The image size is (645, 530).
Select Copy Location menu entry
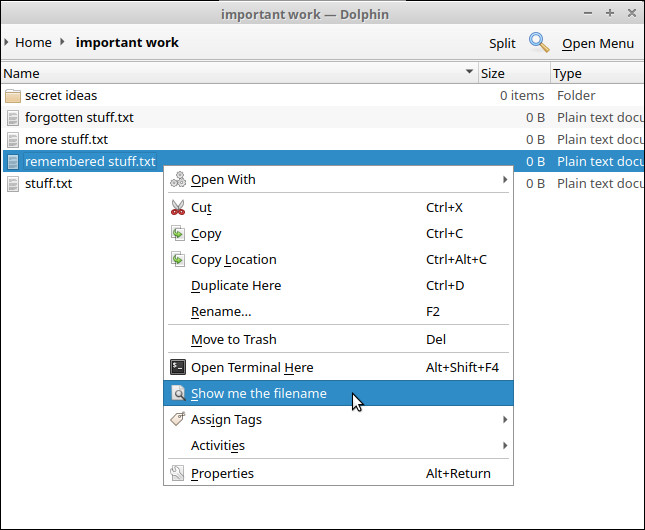(338, 260)
